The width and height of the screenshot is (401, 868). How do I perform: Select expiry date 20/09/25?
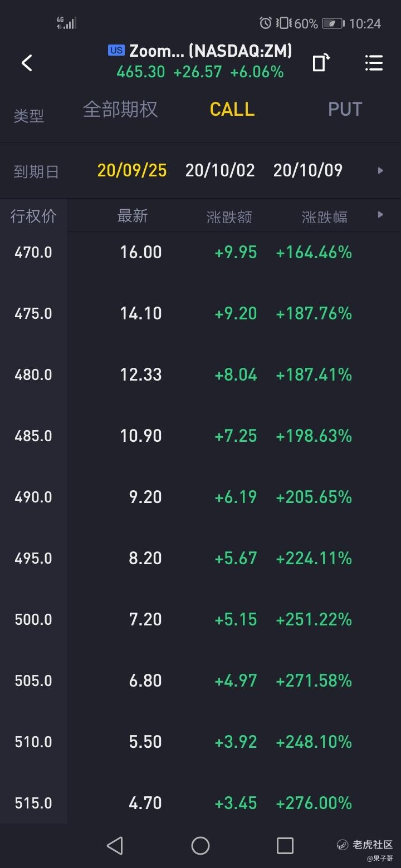132,171
